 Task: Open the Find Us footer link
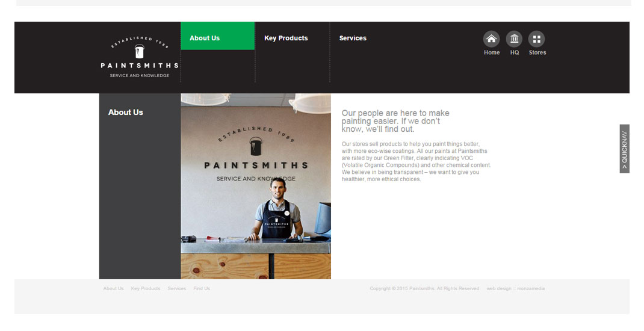click(202, 289)
